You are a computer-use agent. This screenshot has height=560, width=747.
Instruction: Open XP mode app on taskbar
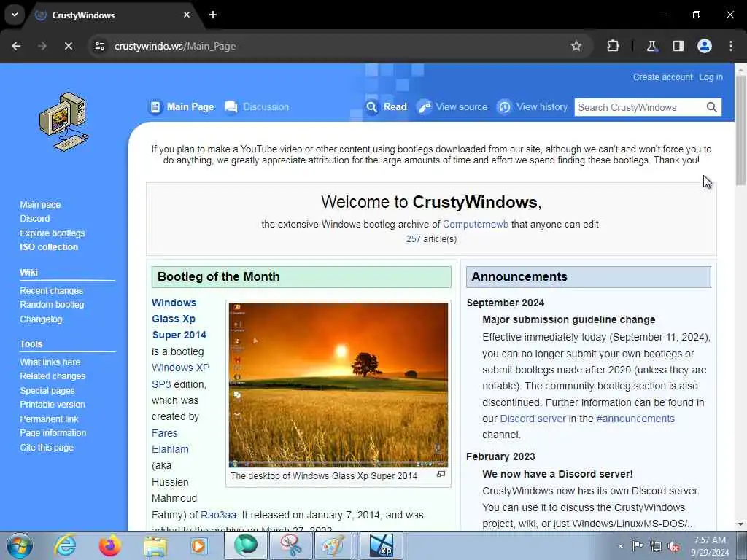[x=381, y=545]
